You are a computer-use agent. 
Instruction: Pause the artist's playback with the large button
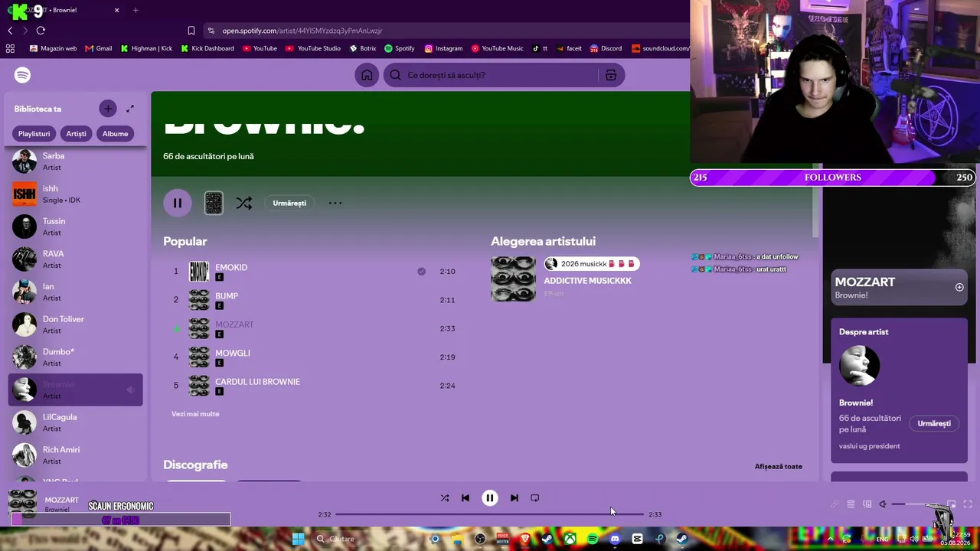click(177, 203)
